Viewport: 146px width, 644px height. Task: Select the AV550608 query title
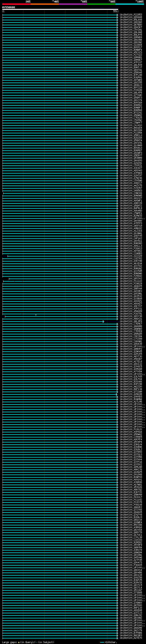tap(8, 7)
